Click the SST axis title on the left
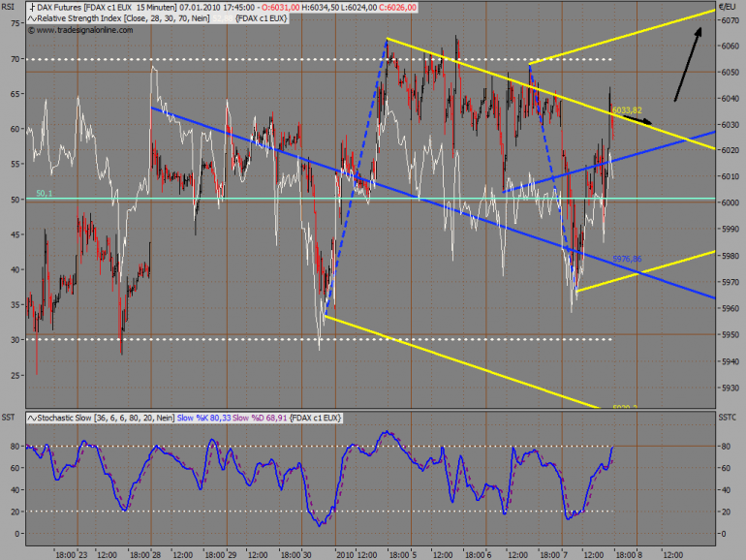Screen dimensions: 746x560 coord(8,418)
